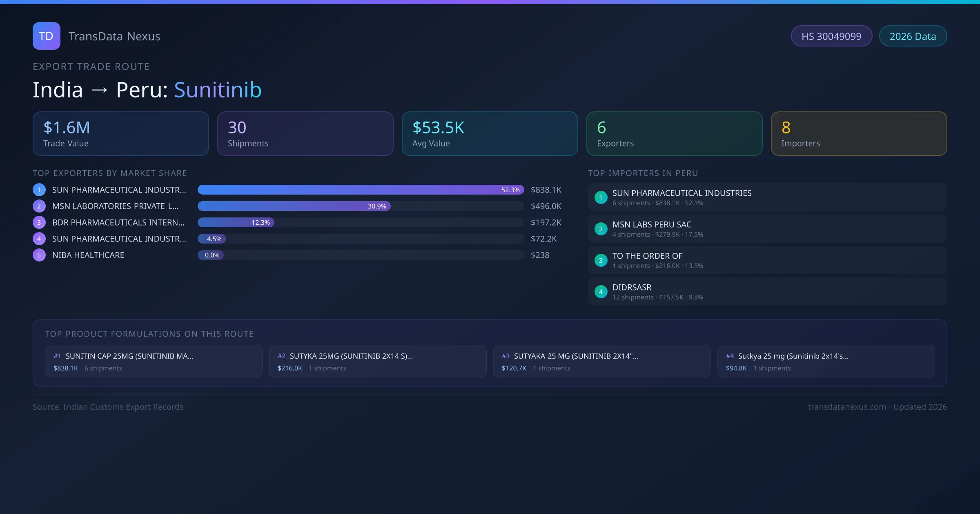Select TO THE ORDER OF importer row

point(767,260)
